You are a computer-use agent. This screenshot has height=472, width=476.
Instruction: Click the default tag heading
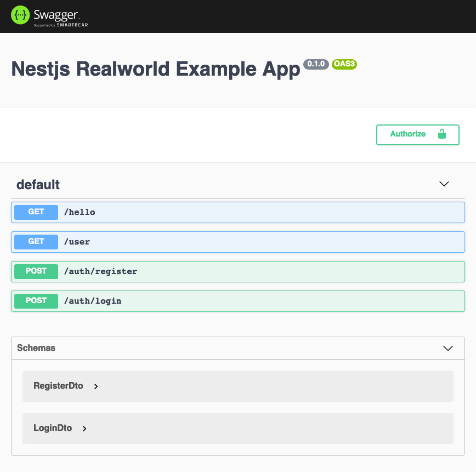tap(38, 185)
